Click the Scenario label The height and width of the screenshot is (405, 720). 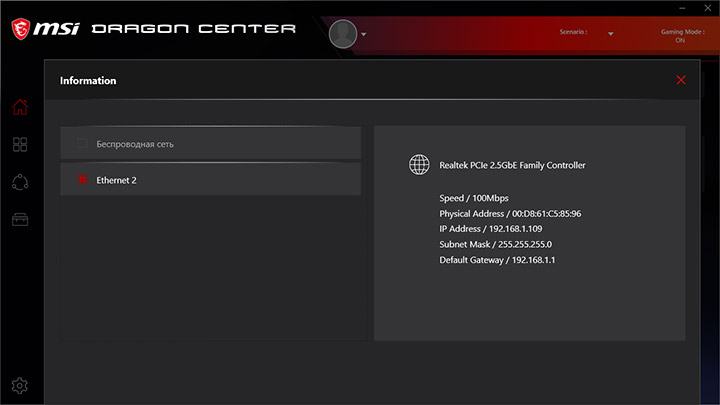click(x=574, y=32)
